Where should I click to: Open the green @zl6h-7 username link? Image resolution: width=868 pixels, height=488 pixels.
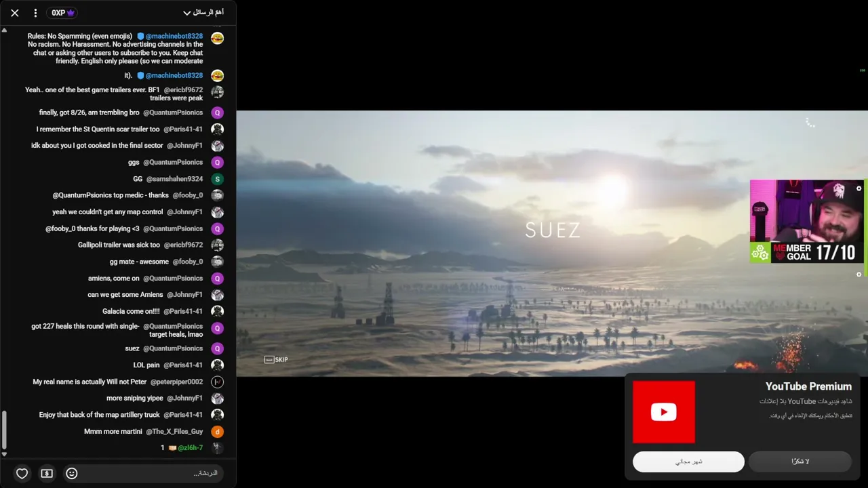point(190,447)
